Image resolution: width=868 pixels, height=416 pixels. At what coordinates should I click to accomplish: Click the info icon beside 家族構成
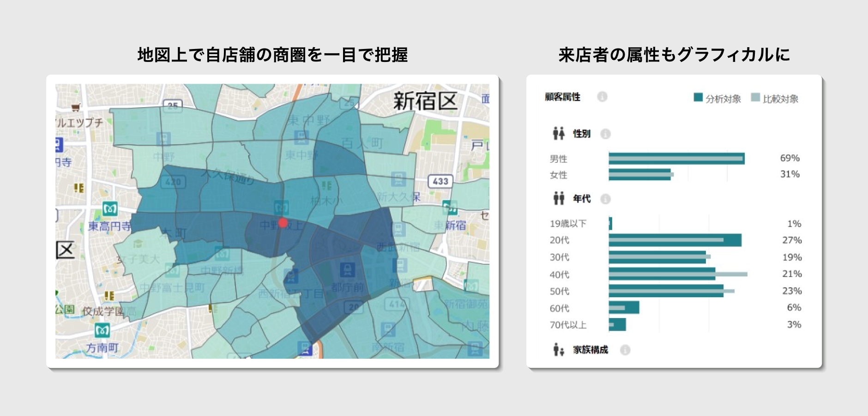click(x=625, y=350)
